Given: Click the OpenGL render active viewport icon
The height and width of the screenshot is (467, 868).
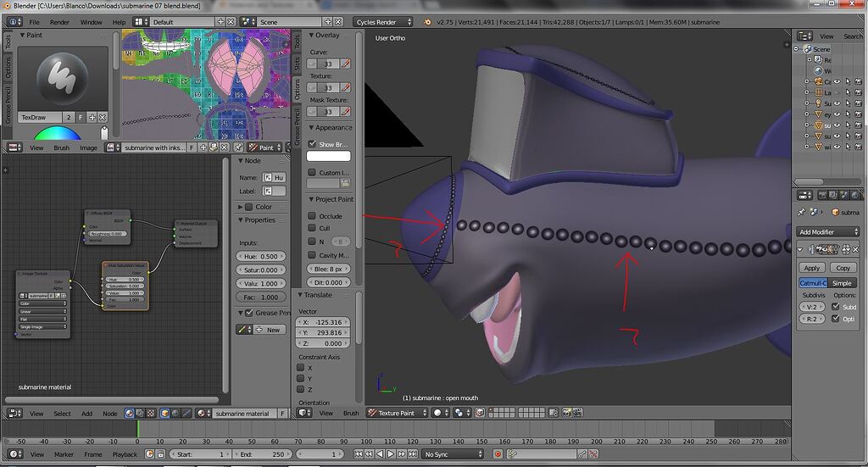Looking at the screenshot, I should click(x=567, y=413).
